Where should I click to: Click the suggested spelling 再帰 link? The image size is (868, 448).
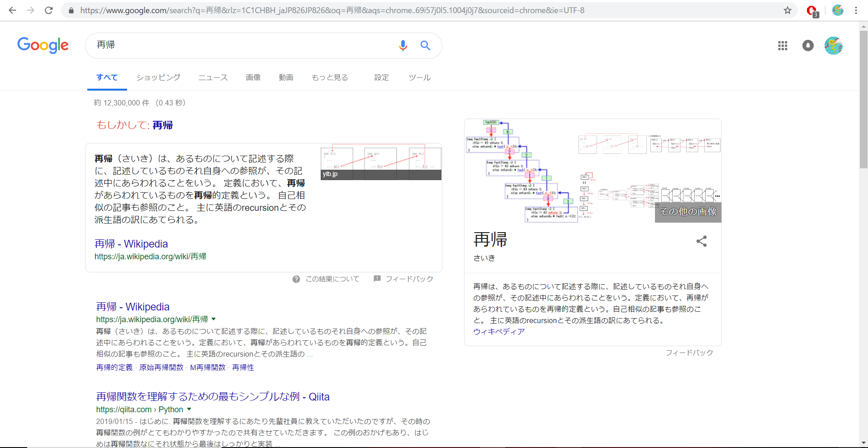click(162, 125)
